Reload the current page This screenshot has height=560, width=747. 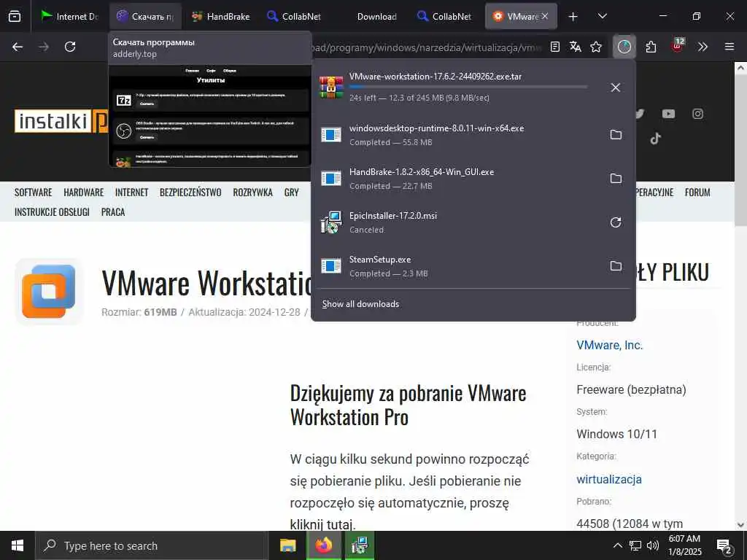pos(70,47)
